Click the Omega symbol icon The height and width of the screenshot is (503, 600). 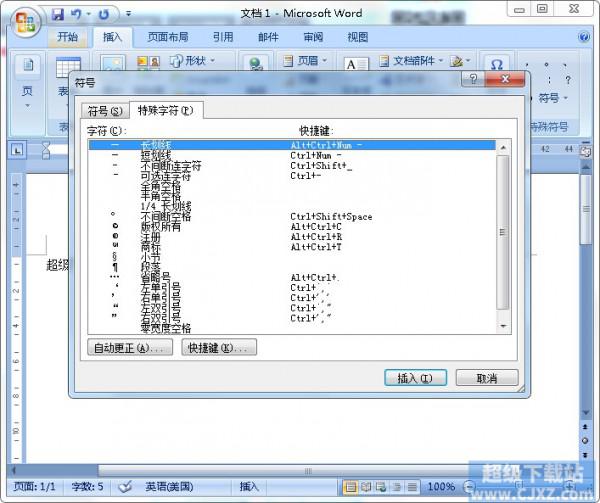click(496, 64)
